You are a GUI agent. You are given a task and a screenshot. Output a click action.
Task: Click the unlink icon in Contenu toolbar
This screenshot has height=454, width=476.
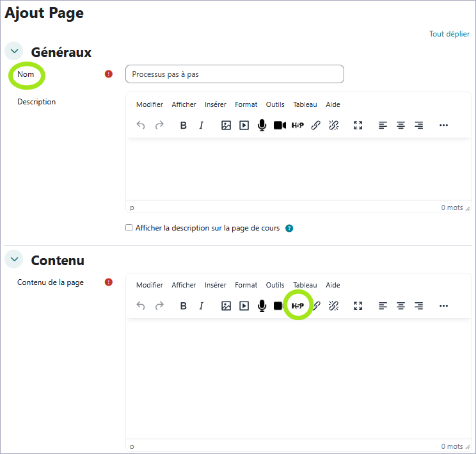point(333,306)
